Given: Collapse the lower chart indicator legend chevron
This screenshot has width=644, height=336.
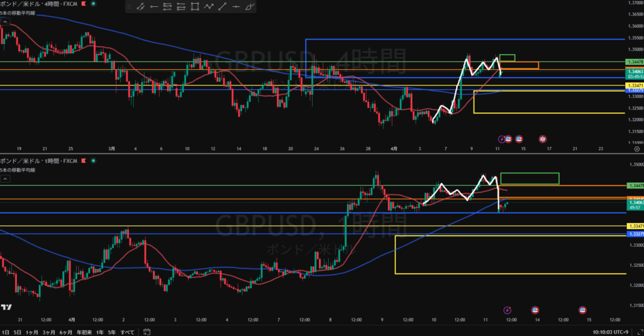Looking at the screenshot, I should click(4, 178).
